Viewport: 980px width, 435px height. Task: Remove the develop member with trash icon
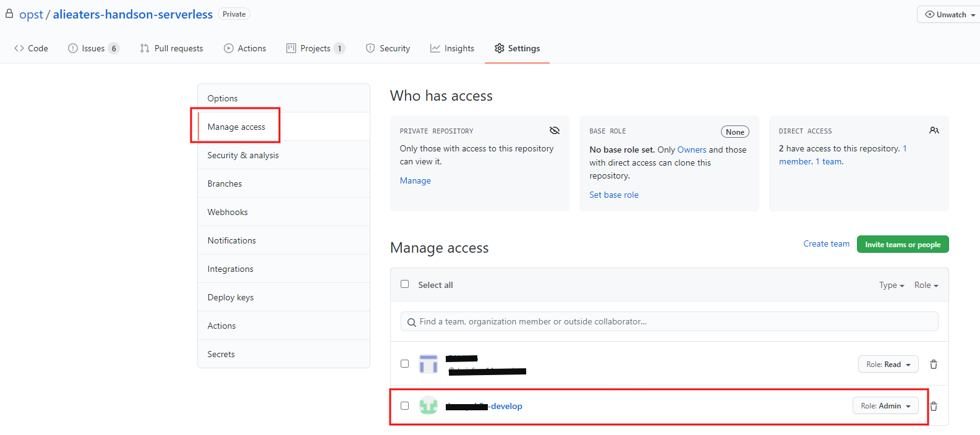[934, 406]
